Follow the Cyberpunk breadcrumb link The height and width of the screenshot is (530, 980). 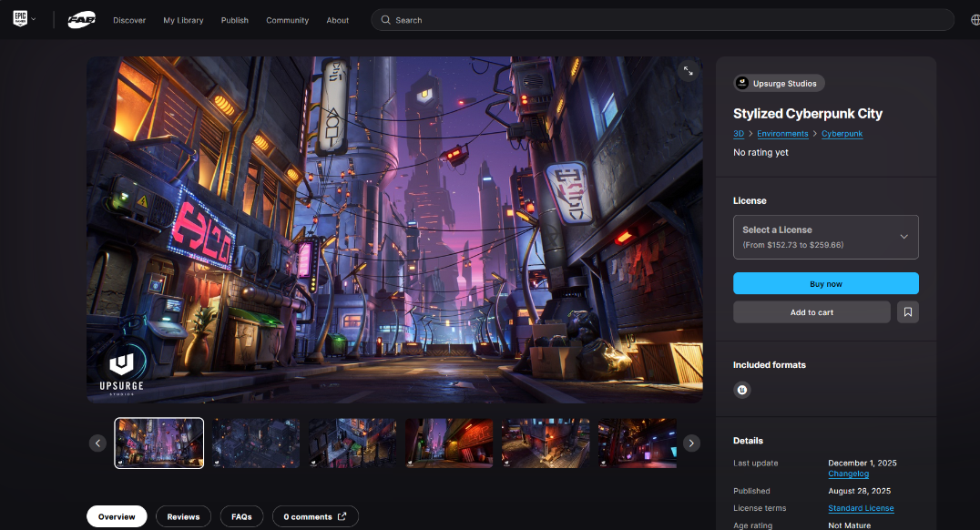tap(842, 134)
